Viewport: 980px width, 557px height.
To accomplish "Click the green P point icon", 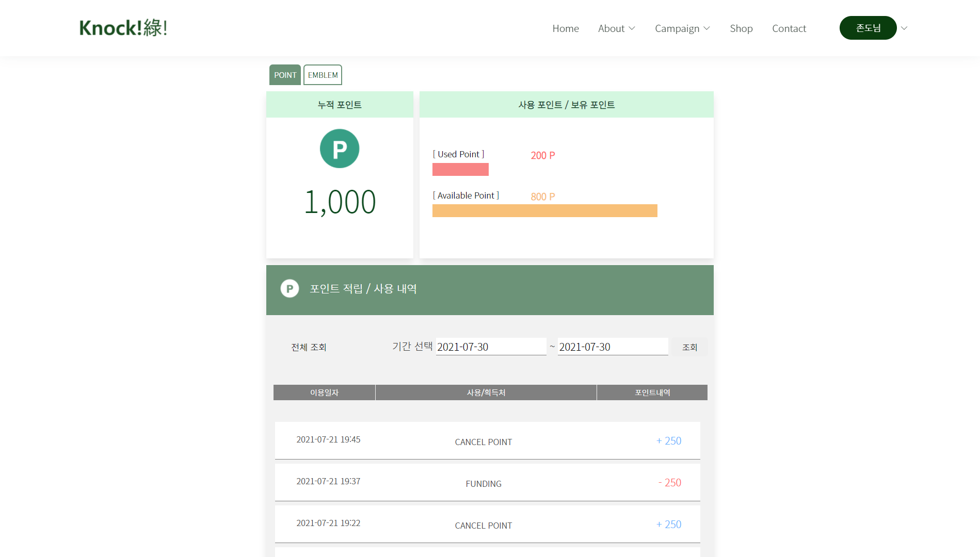I will tap(339, 149).
